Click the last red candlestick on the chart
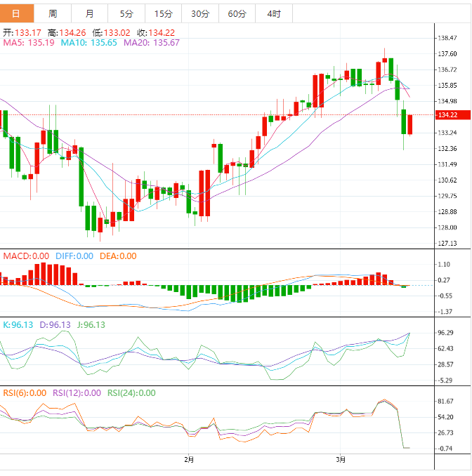Image resolution: width=472 pixels, height=476 pixels. point(410,124)
